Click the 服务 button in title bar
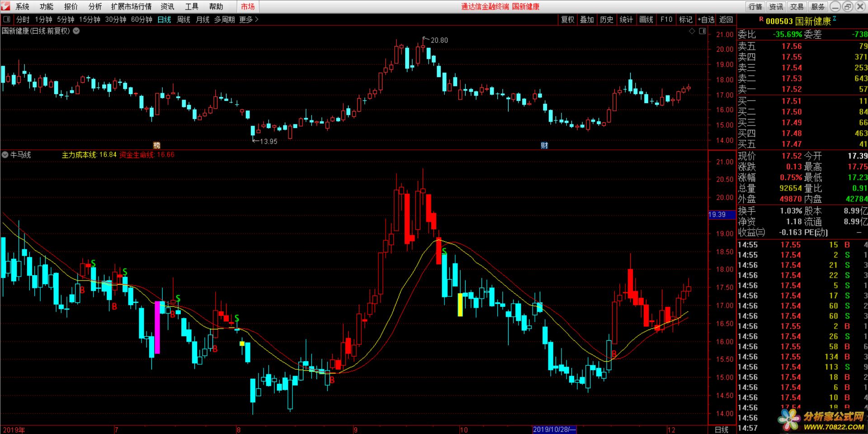This screenshot has width=868, height=434. 817,6
